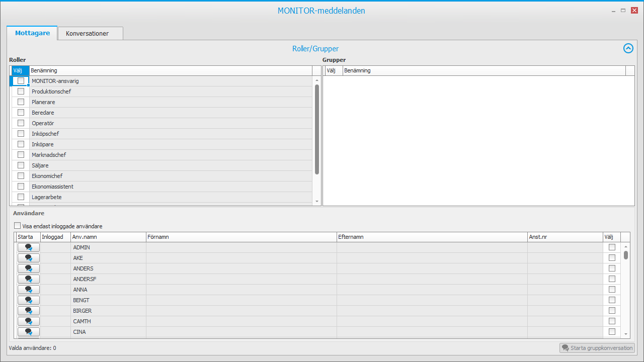Sort users by Efternamn column header

(x=432, y=237)
